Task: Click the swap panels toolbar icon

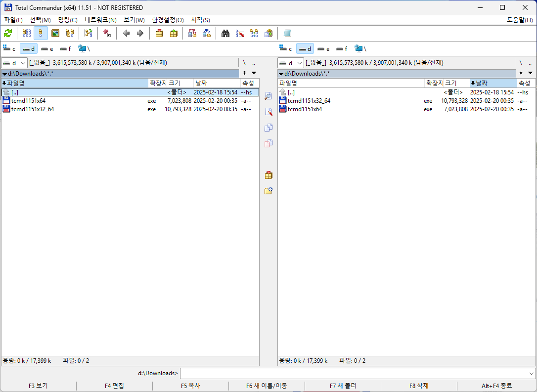Action: tap(89, 33)
